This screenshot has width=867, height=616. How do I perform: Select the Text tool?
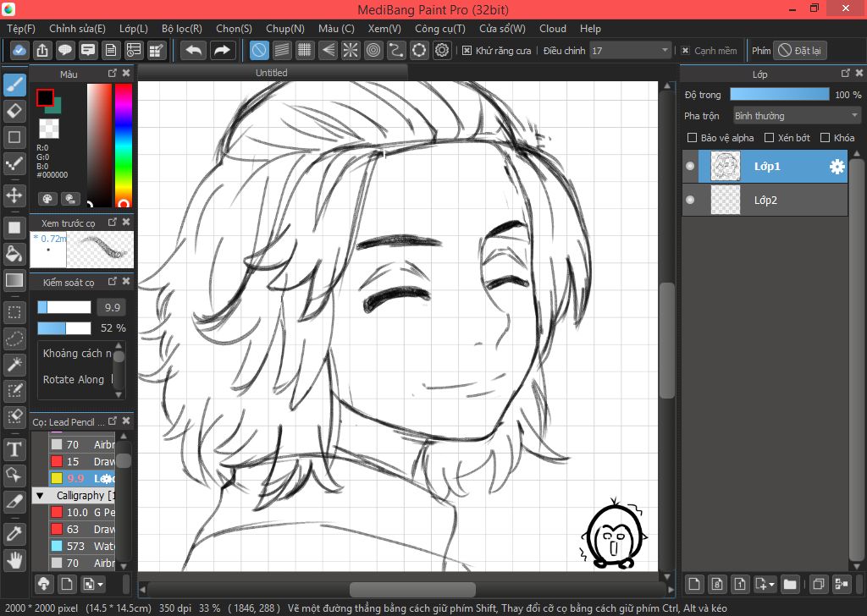14,448
